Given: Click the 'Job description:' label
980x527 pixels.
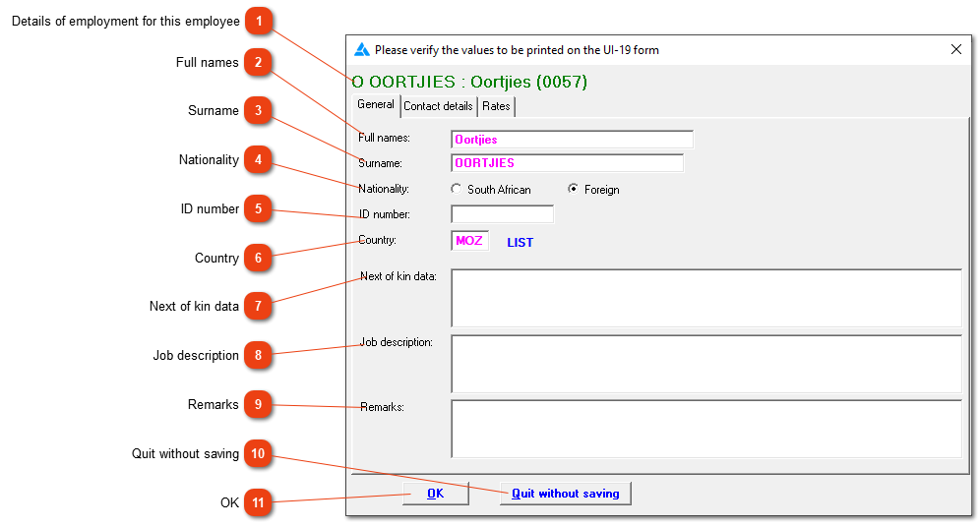Looking at the screenshot, I should point(397,342).
